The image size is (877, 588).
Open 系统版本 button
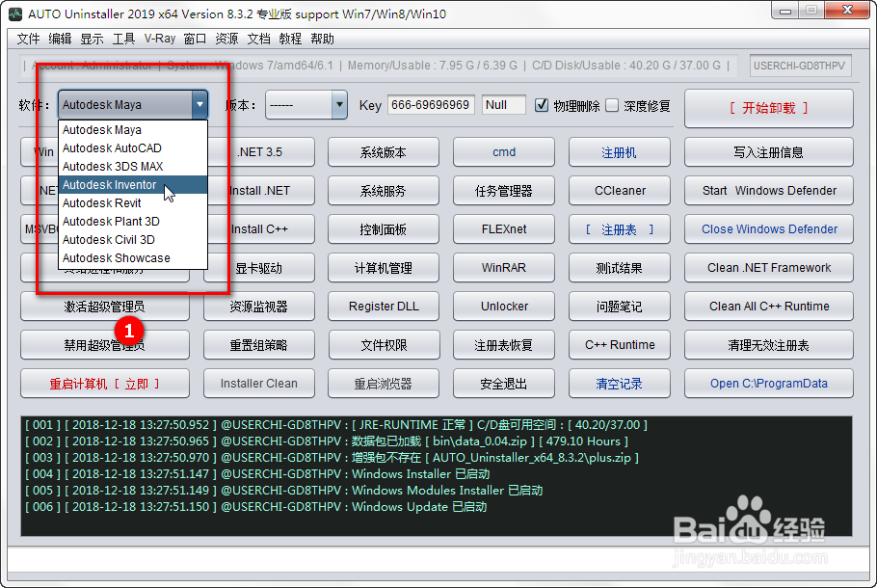pos(384,152)
